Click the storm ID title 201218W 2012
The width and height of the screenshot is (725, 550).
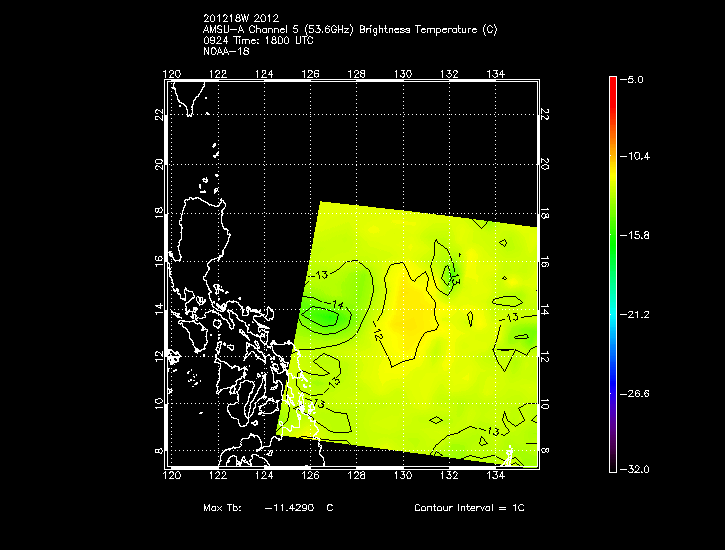coord(241,19)
